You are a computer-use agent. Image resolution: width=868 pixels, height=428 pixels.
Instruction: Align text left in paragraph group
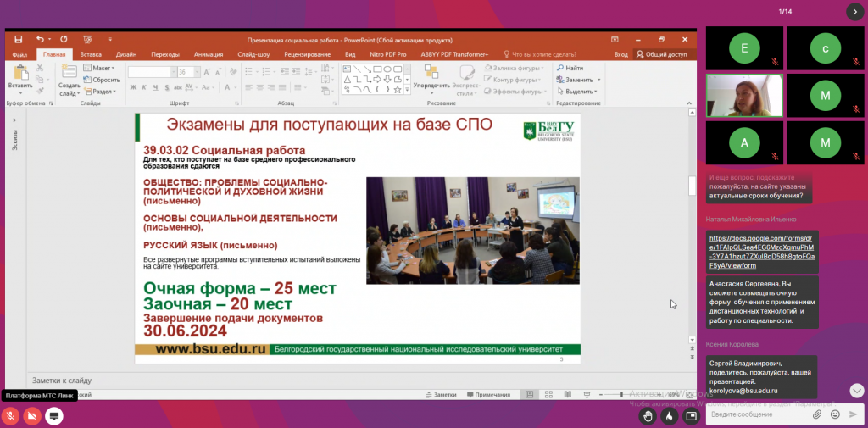[249, 87]
